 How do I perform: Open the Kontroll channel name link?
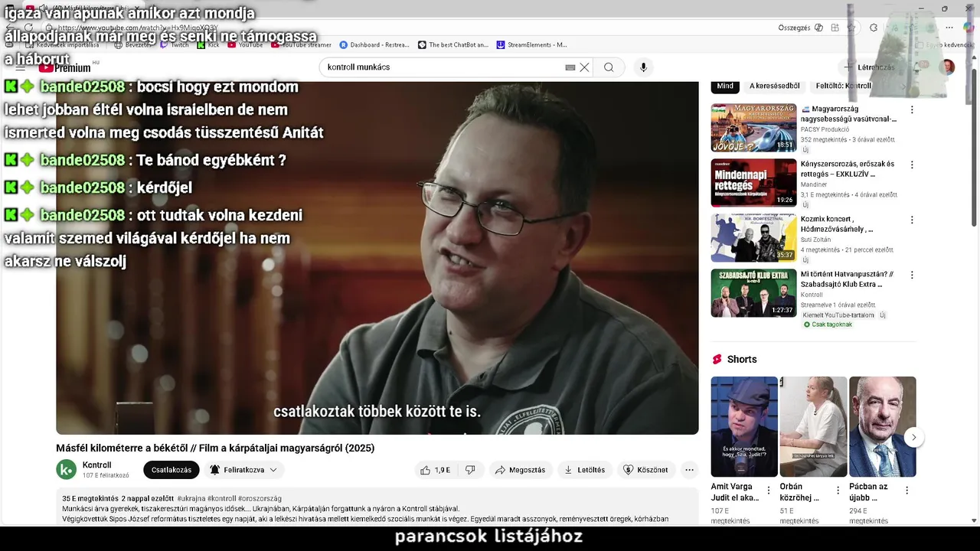(x=96, y=465)
